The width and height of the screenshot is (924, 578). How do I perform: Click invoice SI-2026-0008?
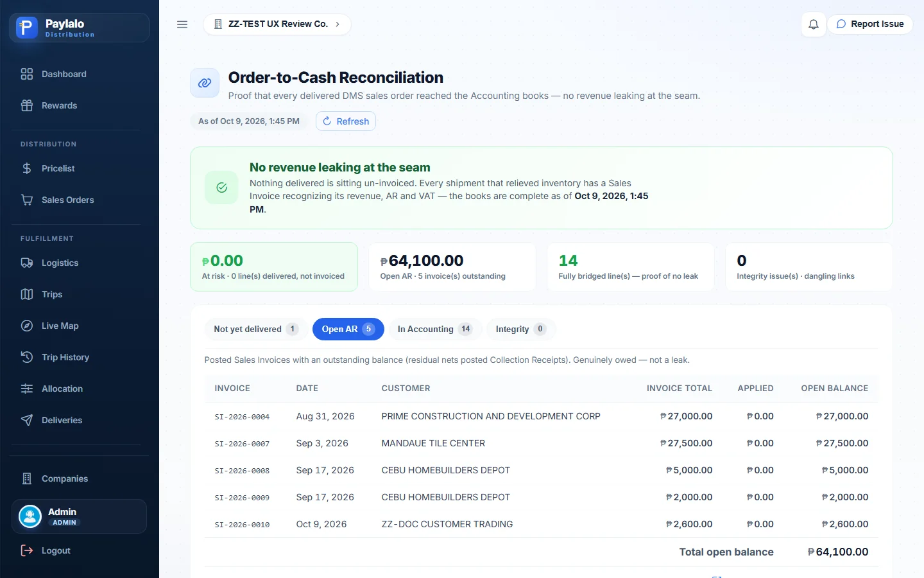coord(242,471)
